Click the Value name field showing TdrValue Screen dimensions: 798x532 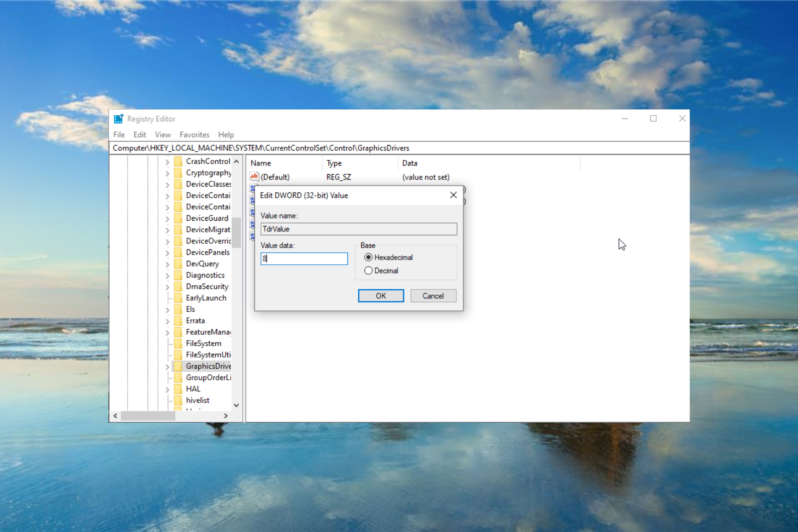[359, 229]
